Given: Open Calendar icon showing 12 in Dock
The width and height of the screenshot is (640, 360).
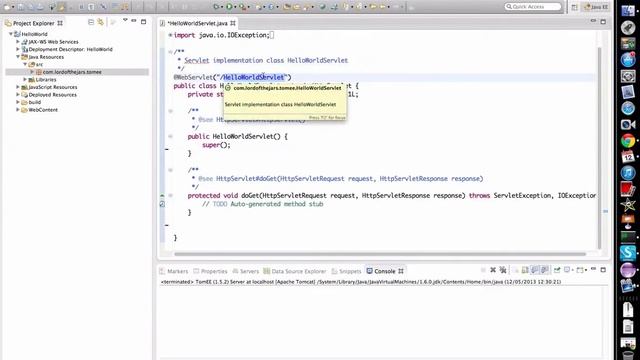Looking at the screenshot, I should (x=628, y=157).
